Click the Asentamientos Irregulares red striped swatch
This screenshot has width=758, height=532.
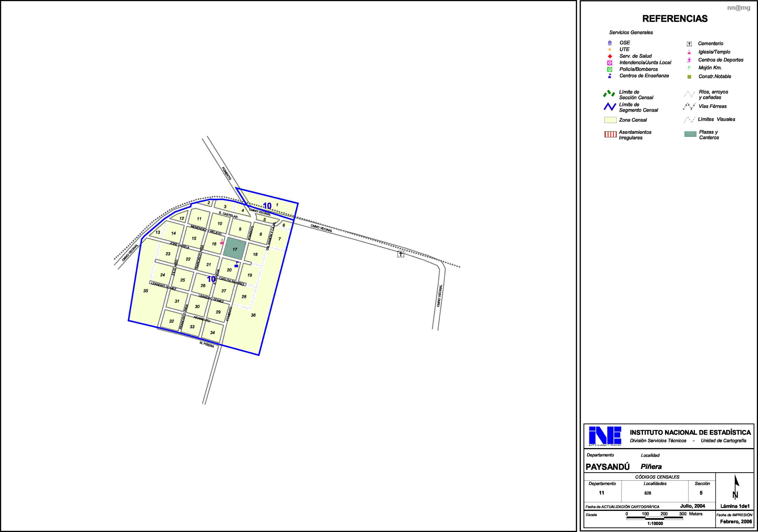pyautogui.click(x=610, y=134)
